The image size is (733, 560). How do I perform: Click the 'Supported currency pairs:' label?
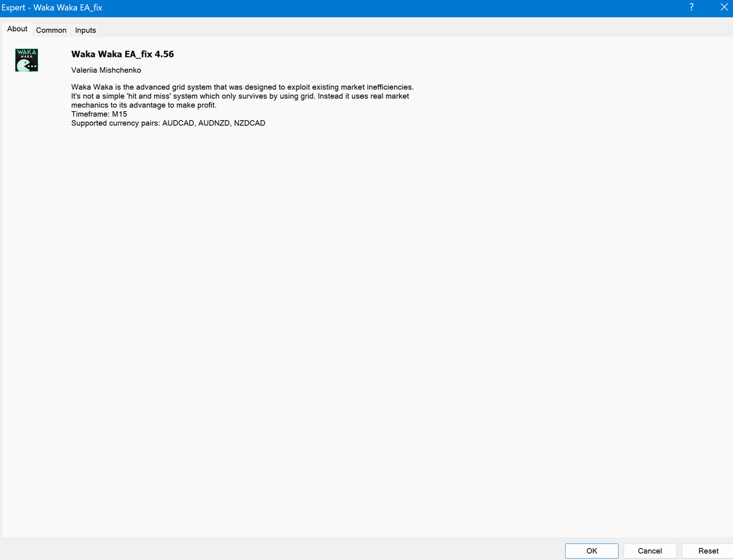pos(115,123)
